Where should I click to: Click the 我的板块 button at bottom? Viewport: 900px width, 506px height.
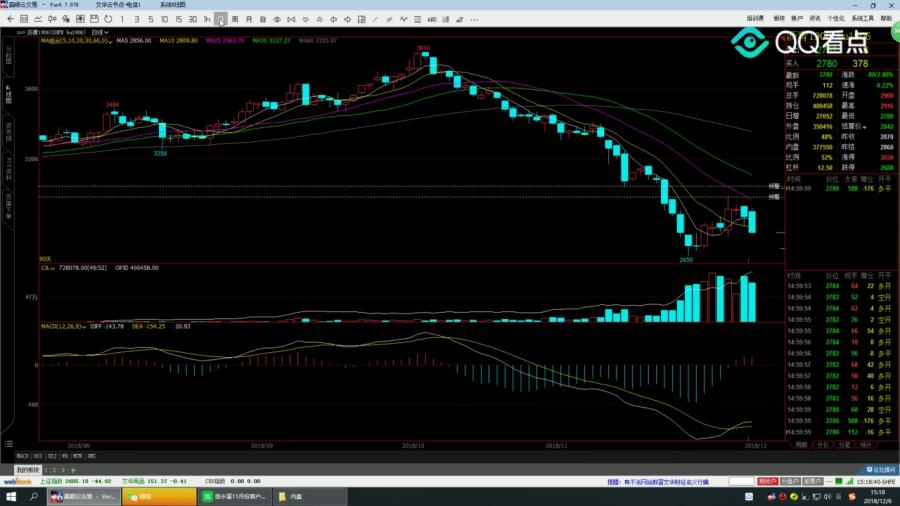tap(27, 469)
